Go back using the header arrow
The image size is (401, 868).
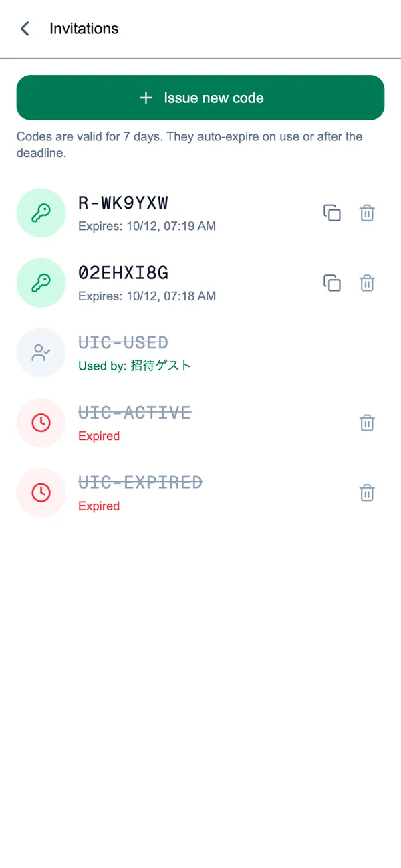coord(25,29)
